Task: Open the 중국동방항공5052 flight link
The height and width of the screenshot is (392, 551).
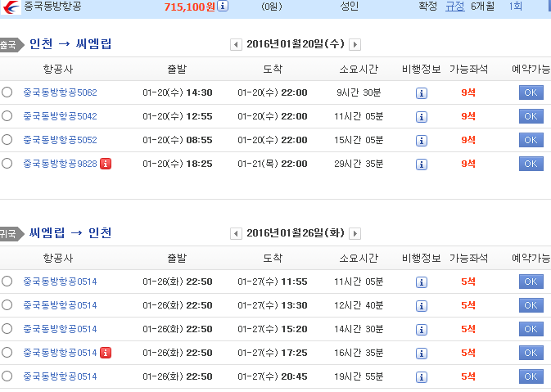Action: 60,140
